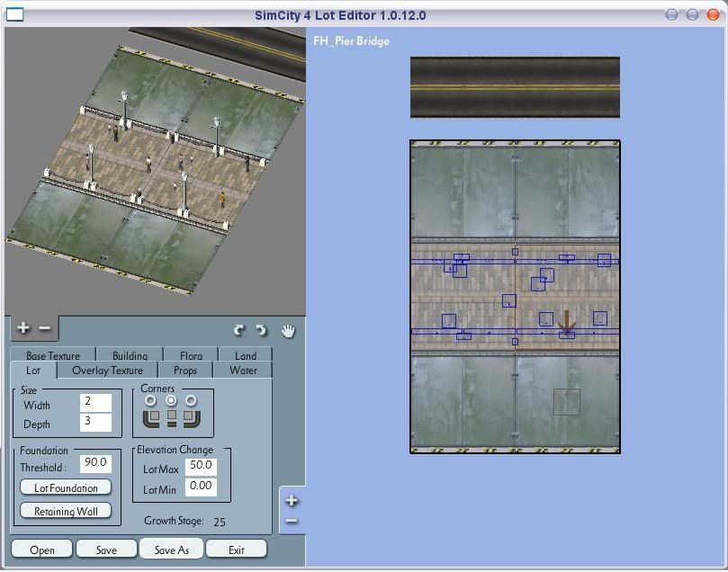Image resolution: width=728 pixels, height=572 pixels.
Task: Click the Growth Stage value 25
Action: tap(220, 522)
